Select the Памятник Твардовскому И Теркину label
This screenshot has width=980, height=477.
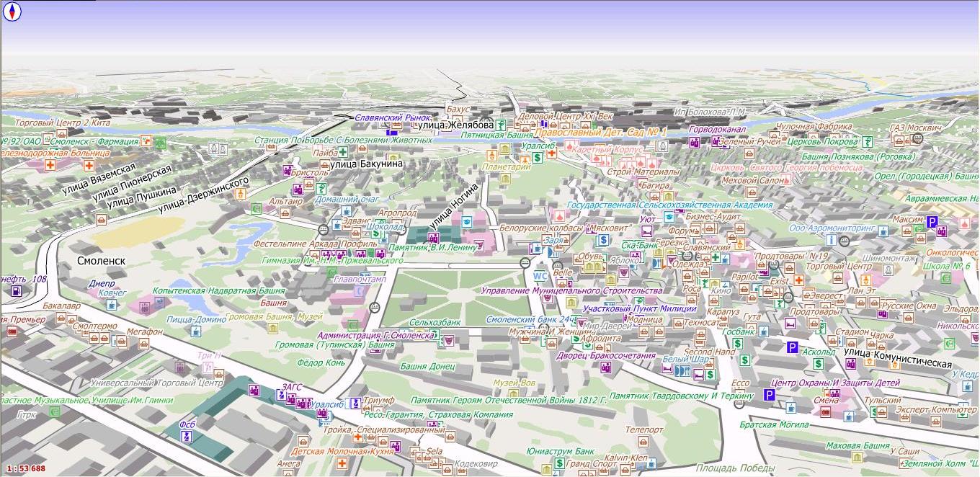pos(681,396)
